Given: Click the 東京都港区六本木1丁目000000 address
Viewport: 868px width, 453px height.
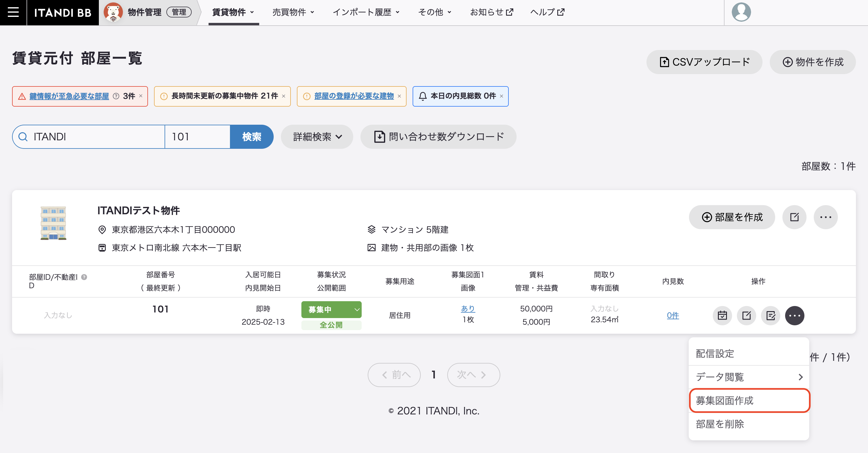Looking at the screenshot, I should [x=173, y=230].
